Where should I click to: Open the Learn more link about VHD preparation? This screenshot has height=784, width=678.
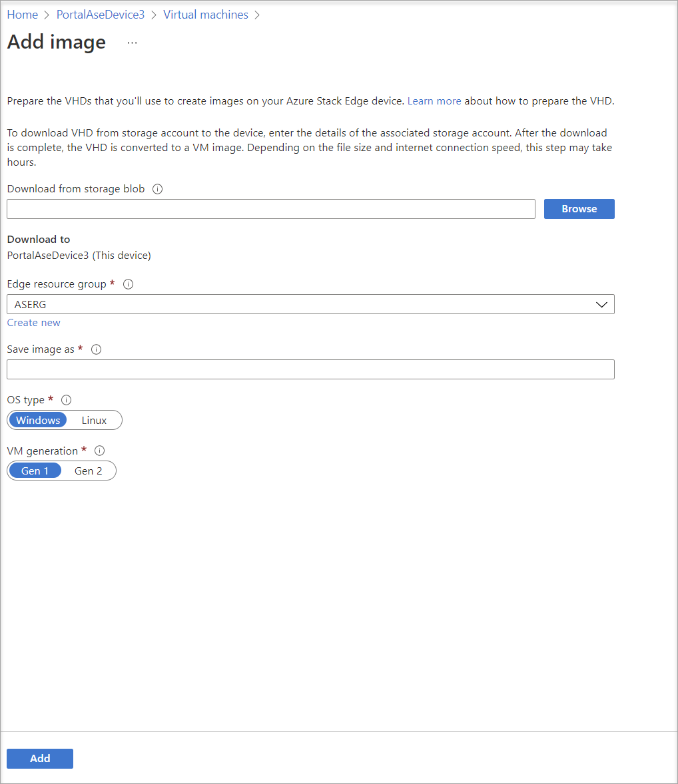pyautogui.click(x=434, y=100)
